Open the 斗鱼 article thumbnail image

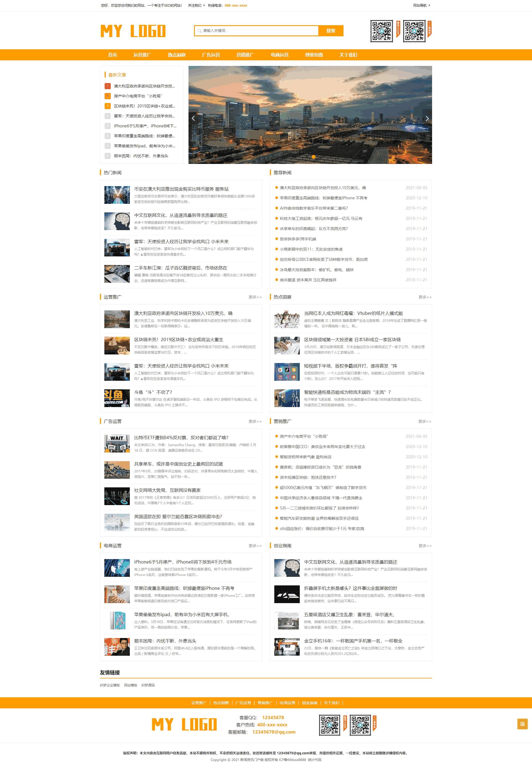coord(117,398)
